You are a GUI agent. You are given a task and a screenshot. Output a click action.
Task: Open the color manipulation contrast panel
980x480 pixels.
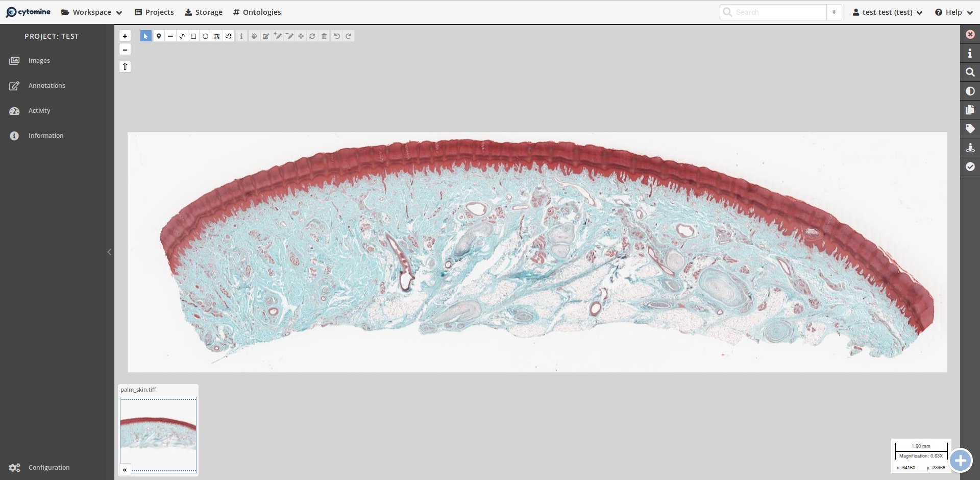pyautogui.click(x=970, y=91)
